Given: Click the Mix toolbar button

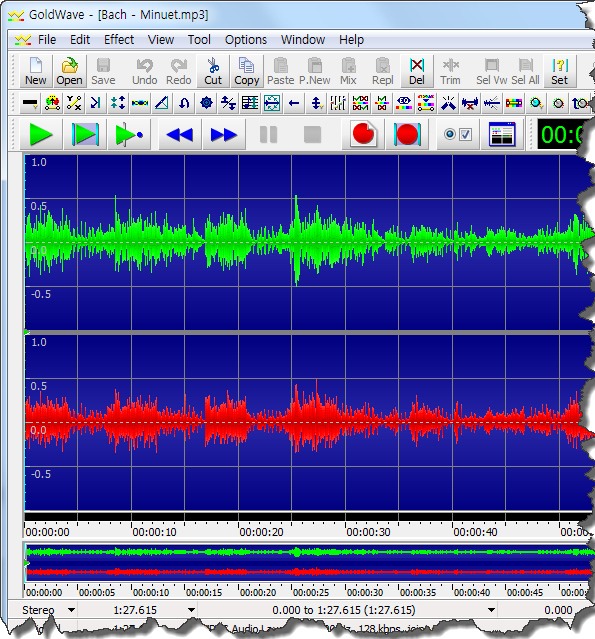Looking at the screenshot, I should (x=348, y=72).
